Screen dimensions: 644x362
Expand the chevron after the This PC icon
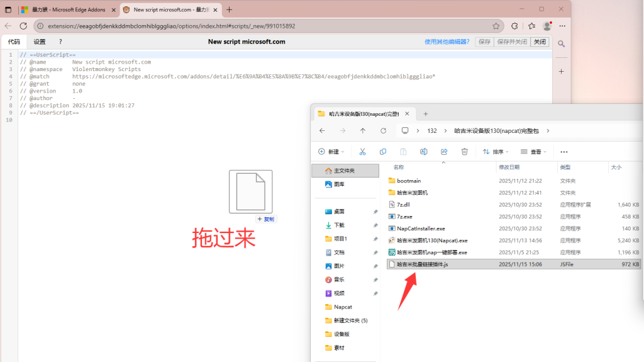coord(418,131)
